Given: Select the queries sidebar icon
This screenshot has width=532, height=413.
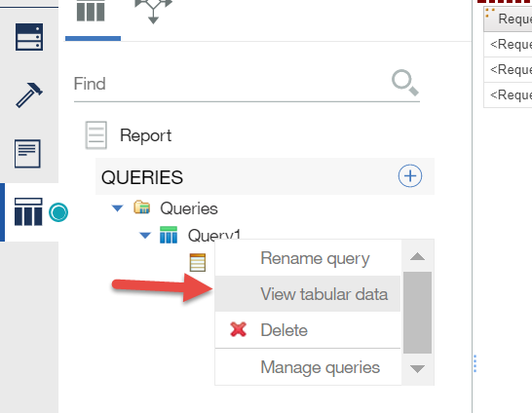Looking at the screenshot, I should 28,212.
